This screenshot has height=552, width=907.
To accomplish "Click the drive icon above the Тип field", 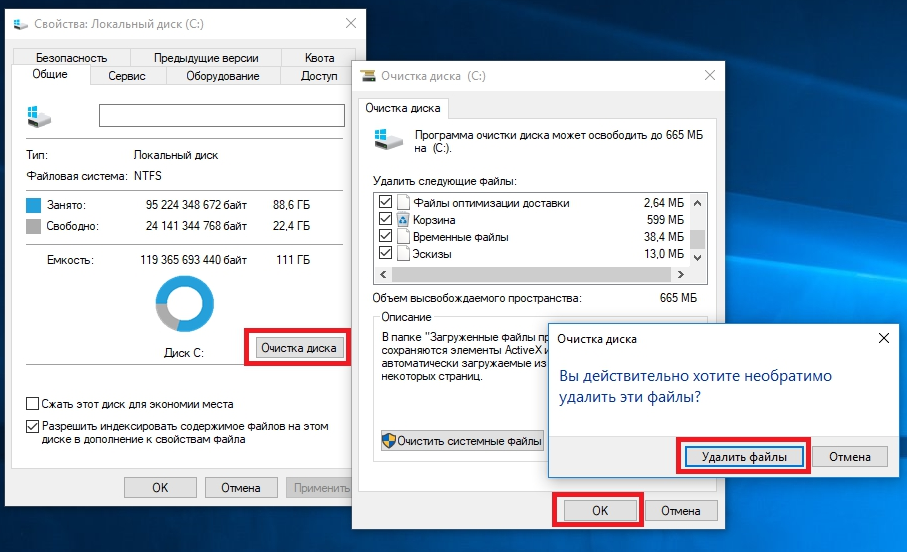I will click(40, 116).
